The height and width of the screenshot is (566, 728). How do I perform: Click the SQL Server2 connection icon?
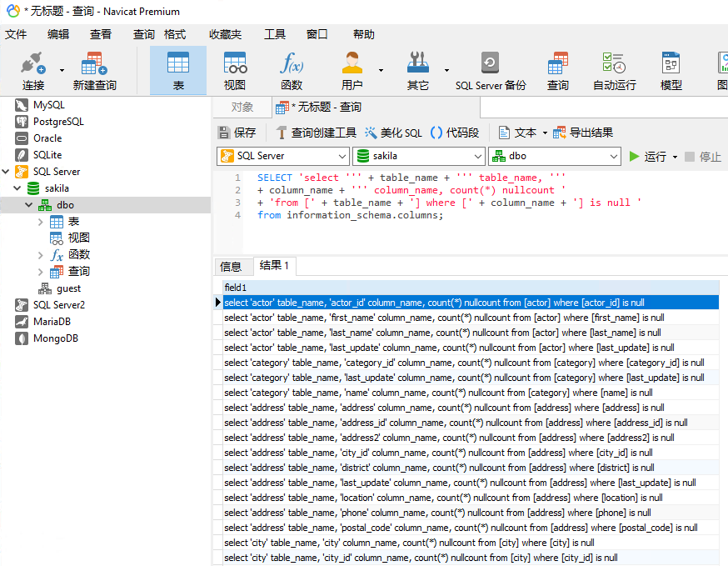pos(22,305)
